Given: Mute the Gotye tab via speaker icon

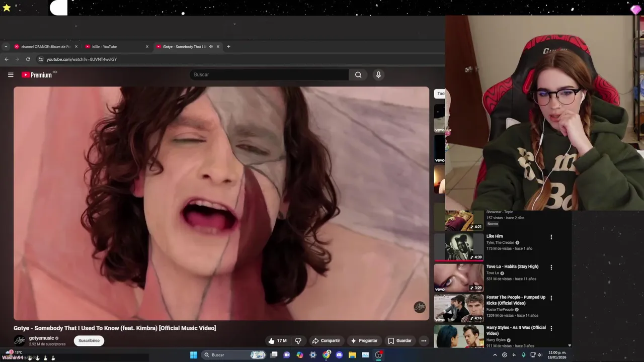Looking at the screenshot, I should tap(211, 47).
